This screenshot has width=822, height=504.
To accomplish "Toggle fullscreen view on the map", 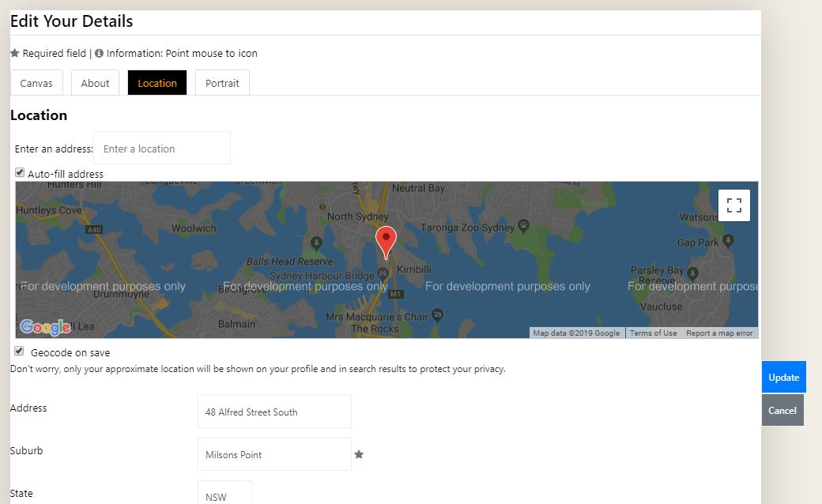I will click(734, 205).
